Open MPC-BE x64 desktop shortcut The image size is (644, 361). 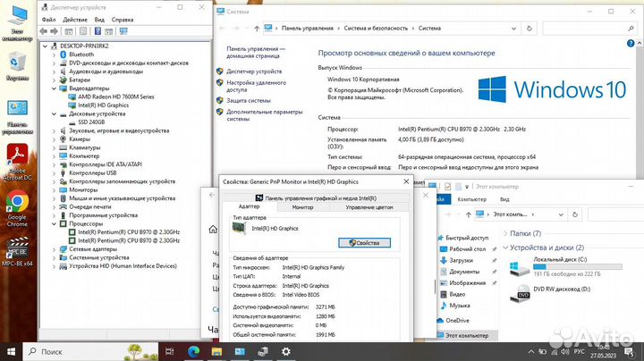pyautogui.click(x=17, y=251)
